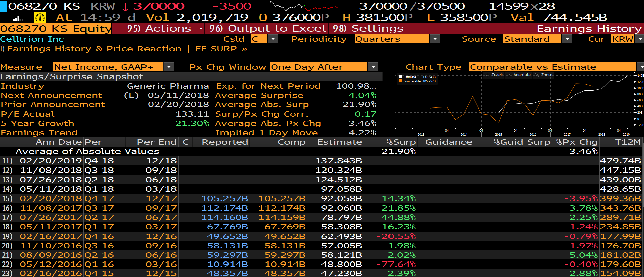Open the Chart Type dropdown
This screenshot has width=644, height=277.
pos(640,67)
